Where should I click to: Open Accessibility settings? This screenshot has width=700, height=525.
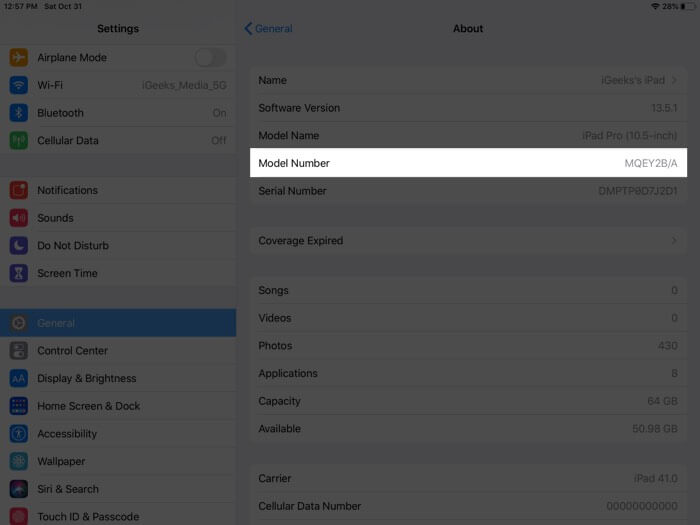point(68,434)
